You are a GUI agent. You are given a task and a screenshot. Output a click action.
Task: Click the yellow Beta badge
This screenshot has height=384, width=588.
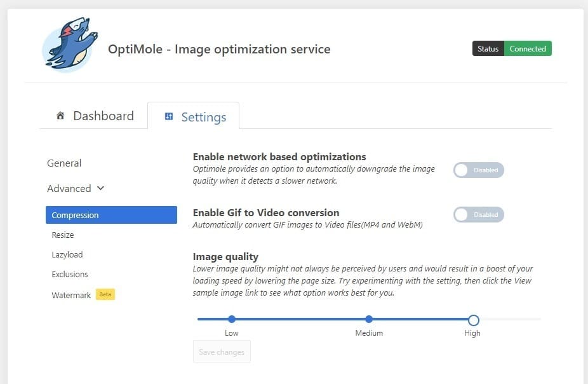105,294
